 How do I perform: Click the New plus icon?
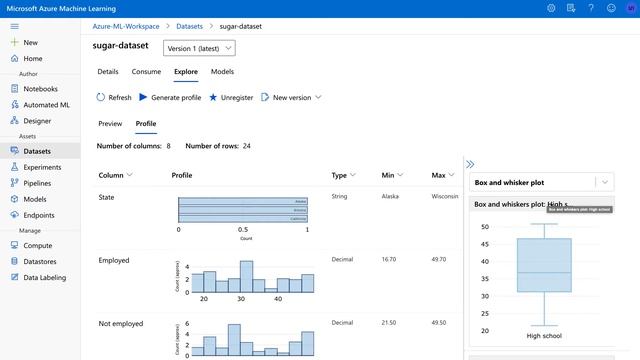(15, 42)
